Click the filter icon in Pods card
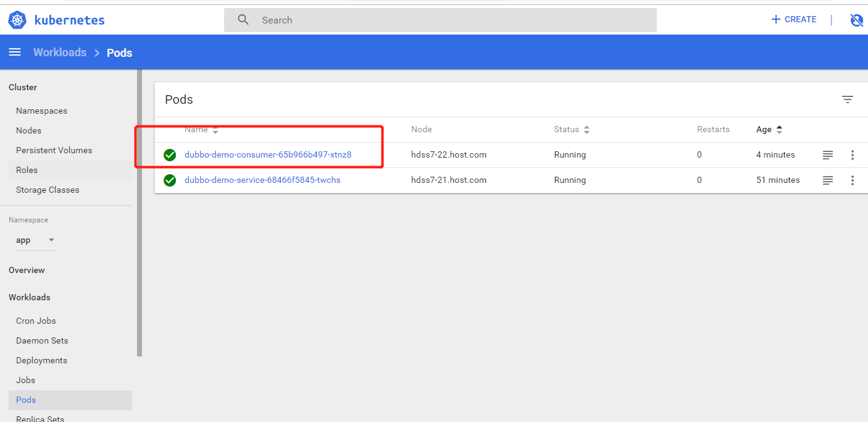This screenshot has height=422, width=868. [x=848, y=99]
